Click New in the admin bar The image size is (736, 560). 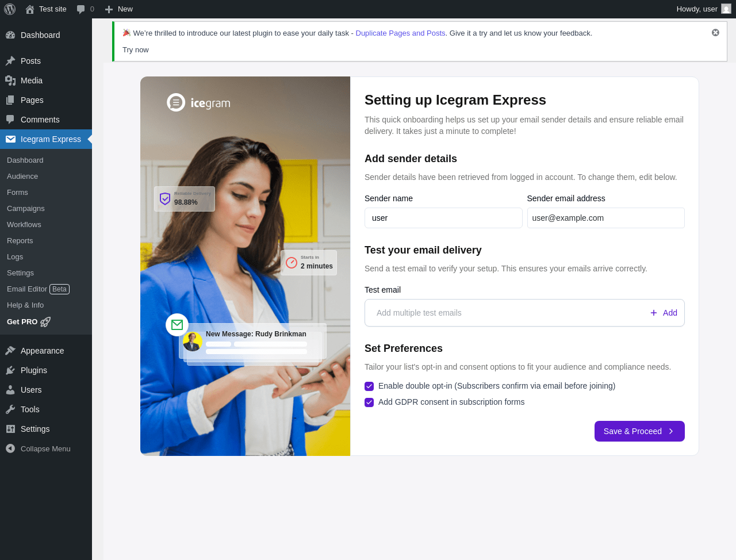125,9
